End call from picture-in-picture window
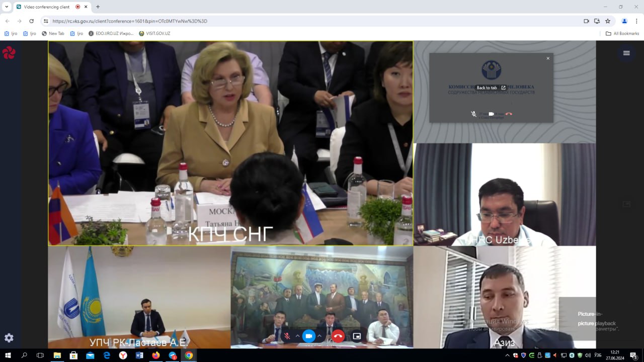644x362 pixels. pyautogui.click(x=509, y=114)
